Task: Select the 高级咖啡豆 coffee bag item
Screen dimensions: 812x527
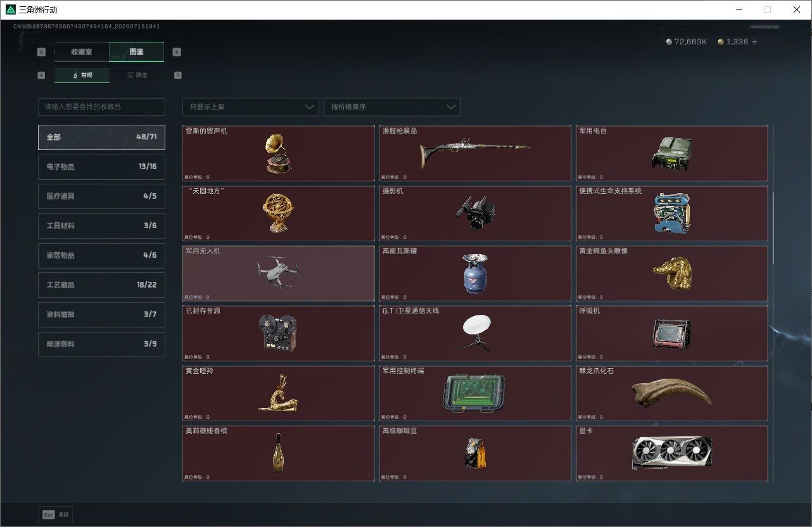Action: [475, 454]
